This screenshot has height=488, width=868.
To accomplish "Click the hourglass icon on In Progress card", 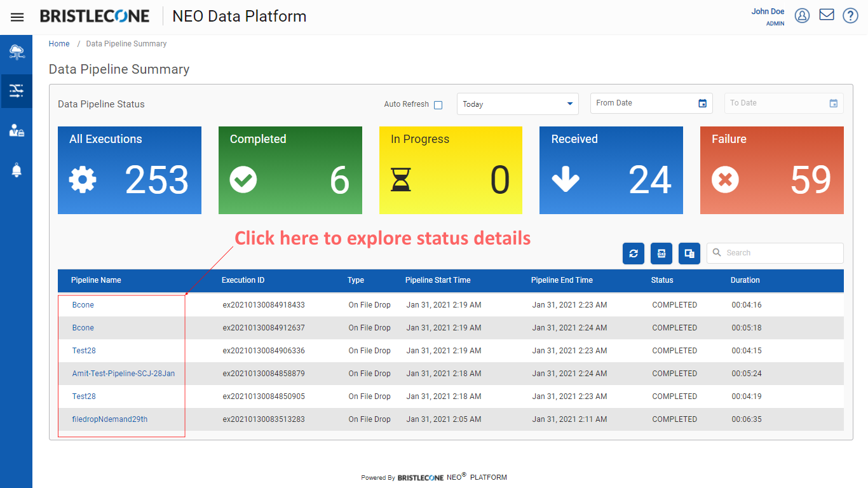I will pos(401,180).
